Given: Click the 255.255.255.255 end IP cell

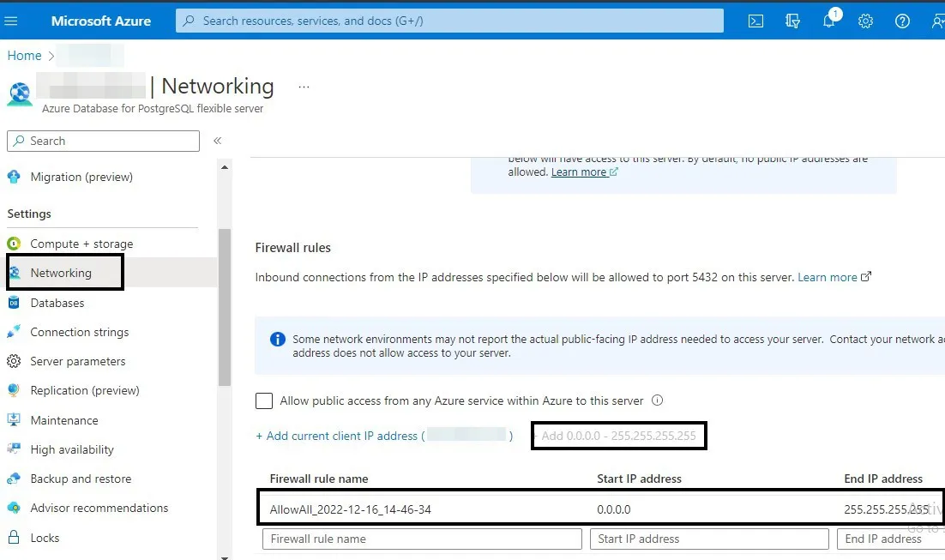Looking at the screenshot, I should 887,509.
